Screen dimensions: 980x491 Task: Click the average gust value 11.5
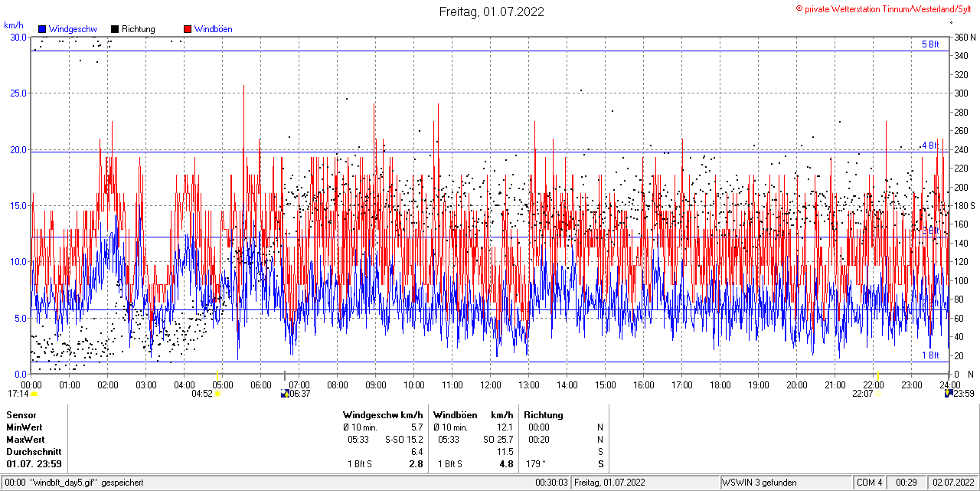505,452
